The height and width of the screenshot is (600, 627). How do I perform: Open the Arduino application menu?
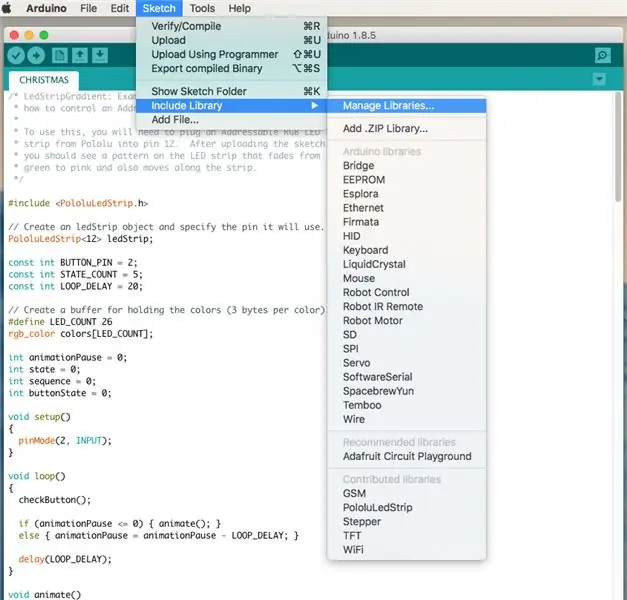click(46, 8)
